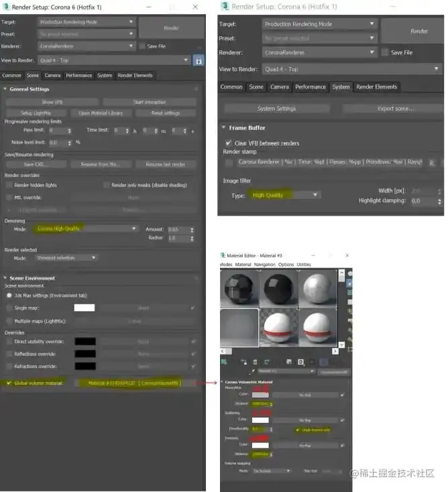
Task: Click Setup LightMix button
Action: coord(36,113)
